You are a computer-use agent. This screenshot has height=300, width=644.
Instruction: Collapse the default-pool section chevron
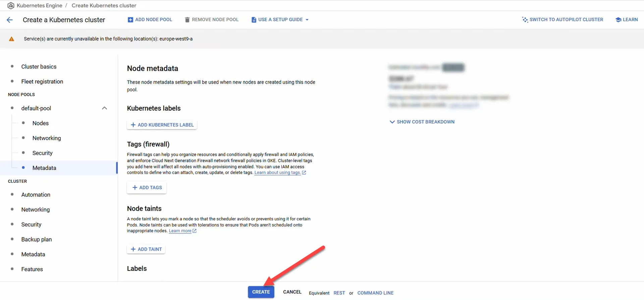(x=104, y=108)
